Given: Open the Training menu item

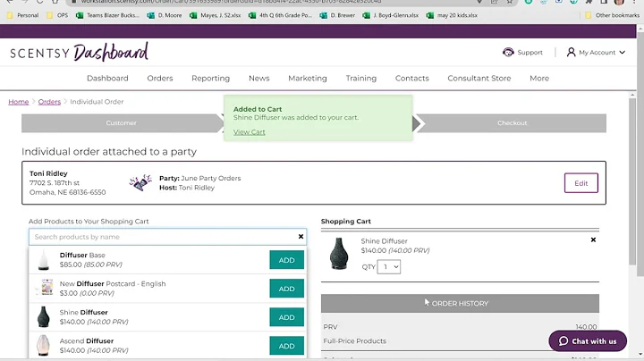Looking at the screenshot, I should pyautogui.click(x=361, y=78).
